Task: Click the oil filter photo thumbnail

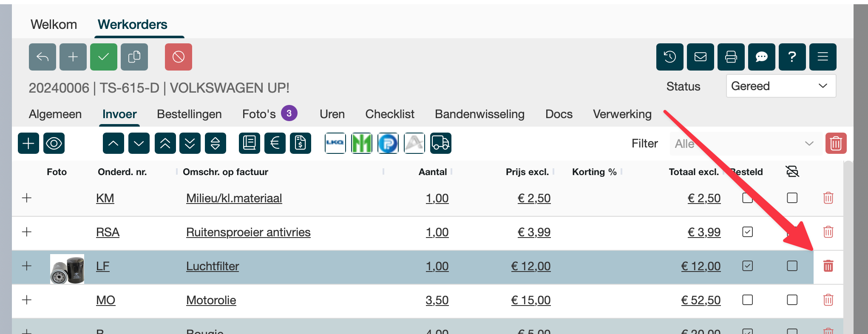Action: (x=67, y=269)
